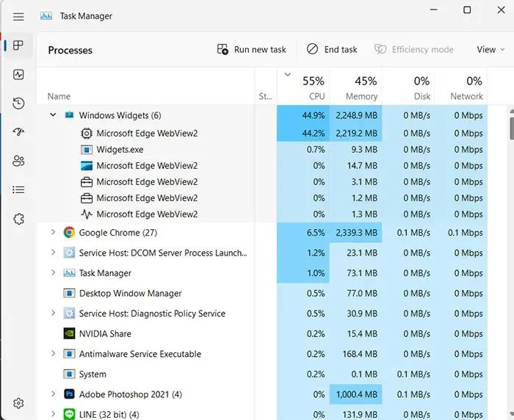Click the LINE (32 bit) process icon
514x420 pixels.
pos(69,414)
